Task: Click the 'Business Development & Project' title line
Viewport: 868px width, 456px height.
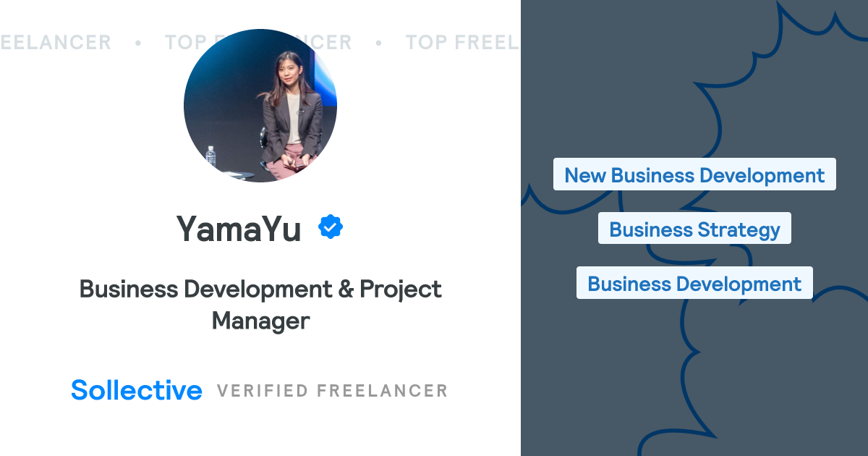Action: click(260, 289)
